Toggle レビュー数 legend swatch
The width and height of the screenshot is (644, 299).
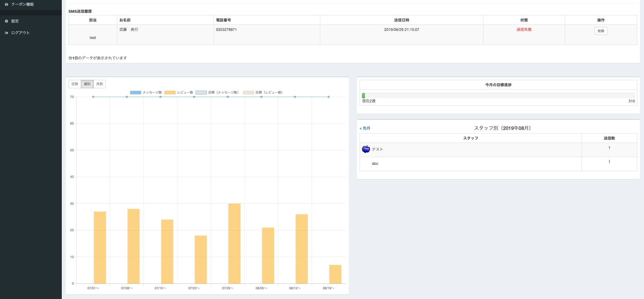coord(170,93)
